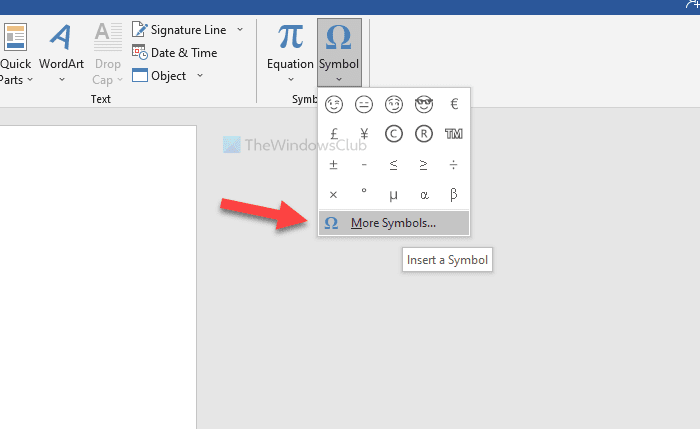Insert the pound sterling symbol

pos(333,134)
